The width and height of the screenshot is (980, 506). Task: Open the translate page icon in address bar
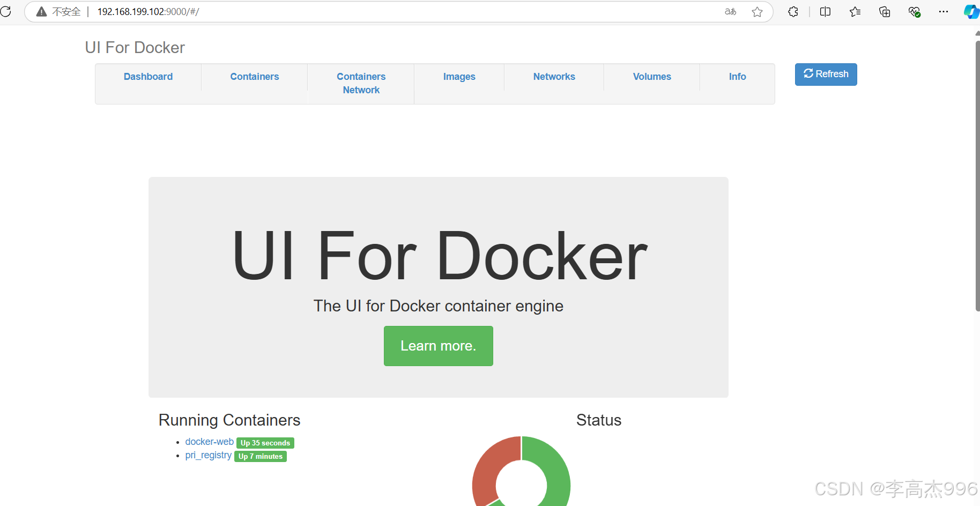point(730,12)
